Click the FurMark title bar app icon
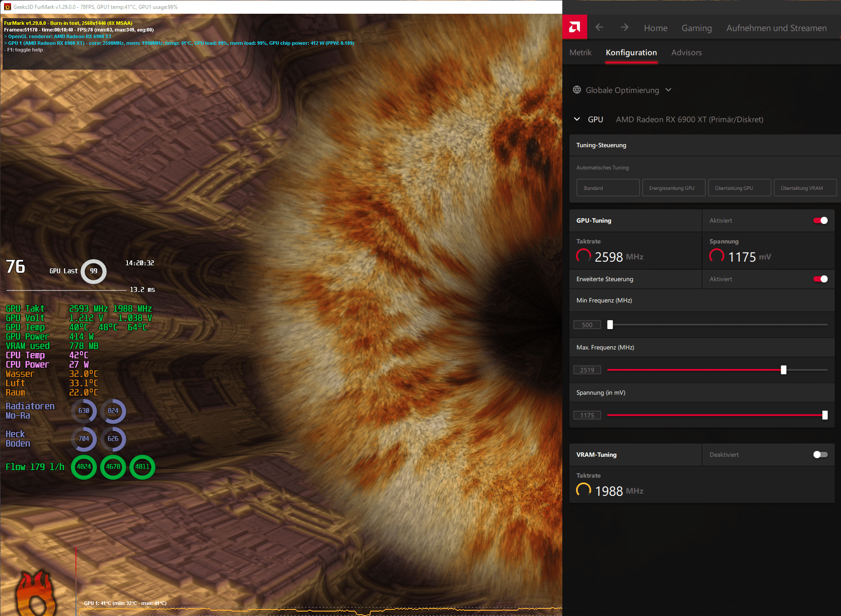841x616 pixels. (7, 7)
